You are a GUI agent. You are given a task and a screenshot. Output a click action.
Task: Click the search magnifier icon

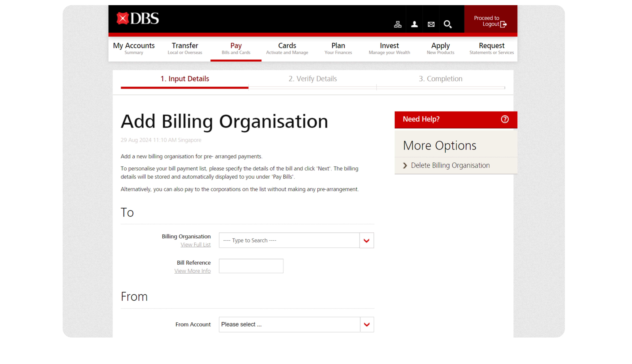click(x=448, y=24)
